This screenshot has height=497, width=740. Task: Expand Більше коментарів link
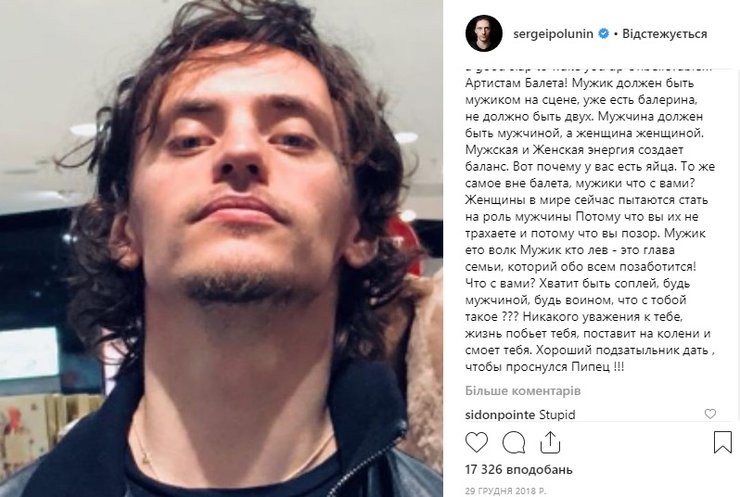523,391
